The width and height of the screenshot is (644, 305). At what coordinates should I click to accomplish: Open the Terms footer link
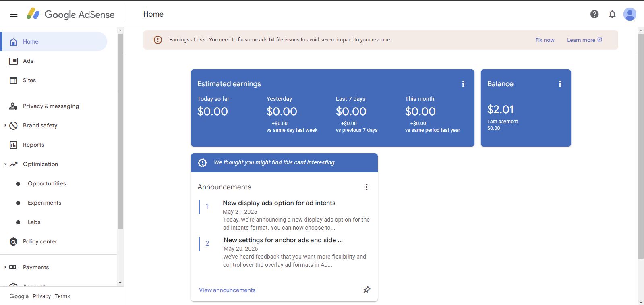tap(62, 296)
